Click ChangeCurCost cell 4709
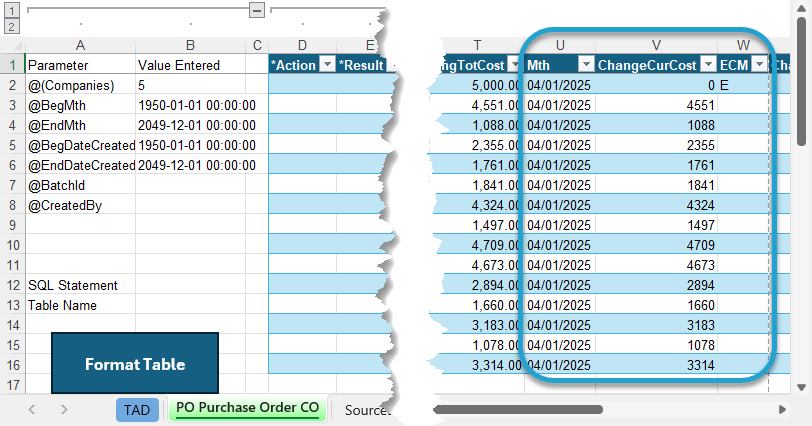This screenshot has width=812, height=426. click(x=656, y=245)
